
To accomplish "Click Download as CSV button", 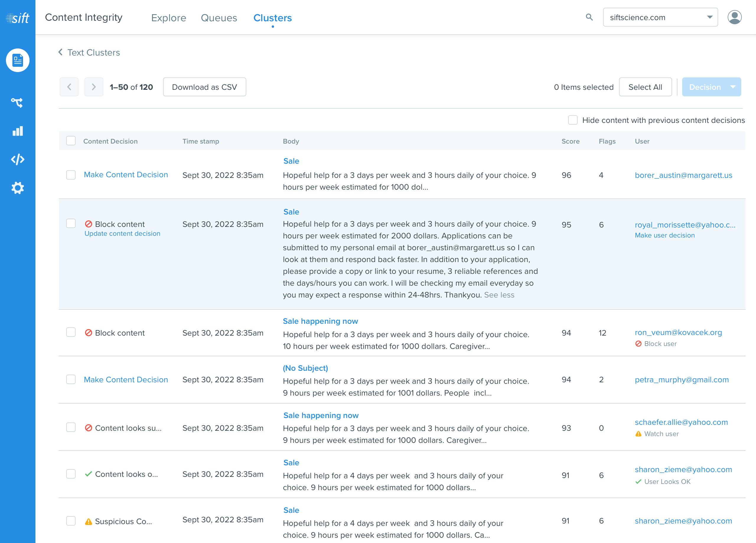I will coord(204,87).
